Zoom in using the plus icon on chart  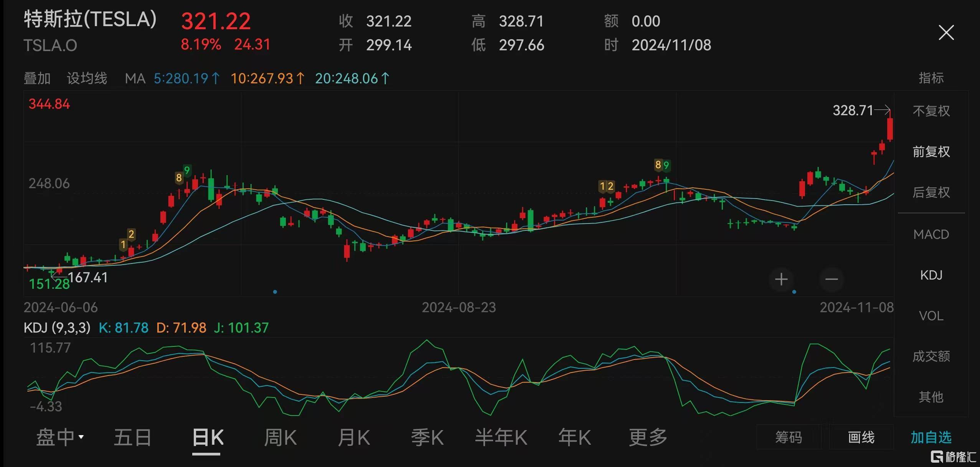pyautogui.click(x=781, y=279)
